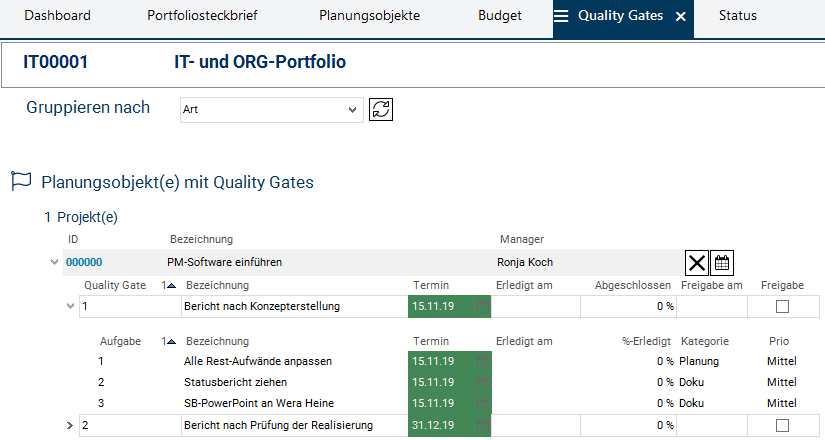The width and height of the screenshot is (825, 440).
Task: Click the refresh grouping icon
Action: click(x=380, y=109)
